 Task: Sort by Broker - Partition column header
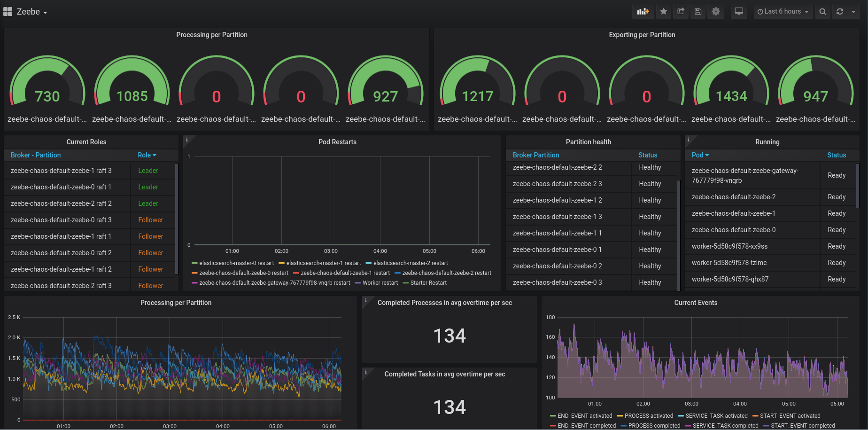click(36, 155)
